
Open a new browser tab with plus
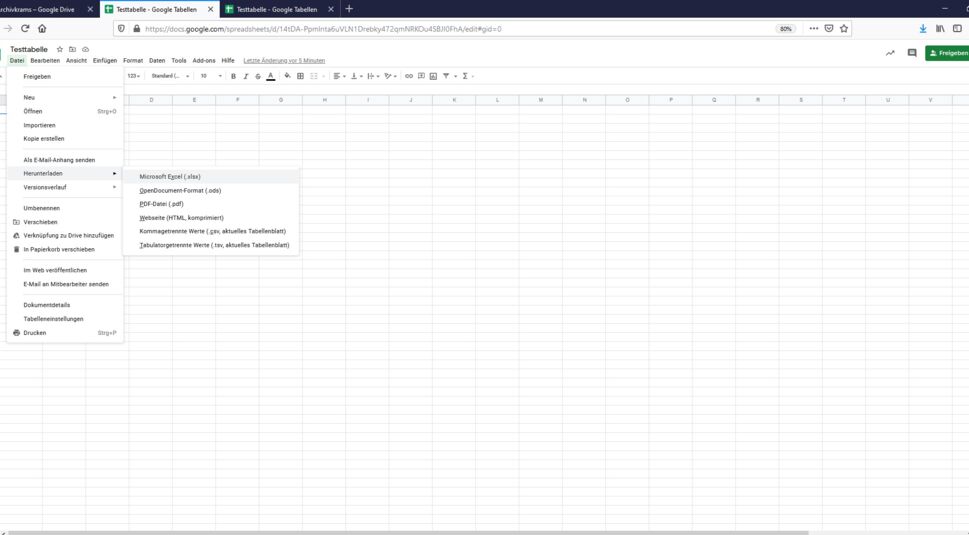pyautogui.click(x=349, y=9)
